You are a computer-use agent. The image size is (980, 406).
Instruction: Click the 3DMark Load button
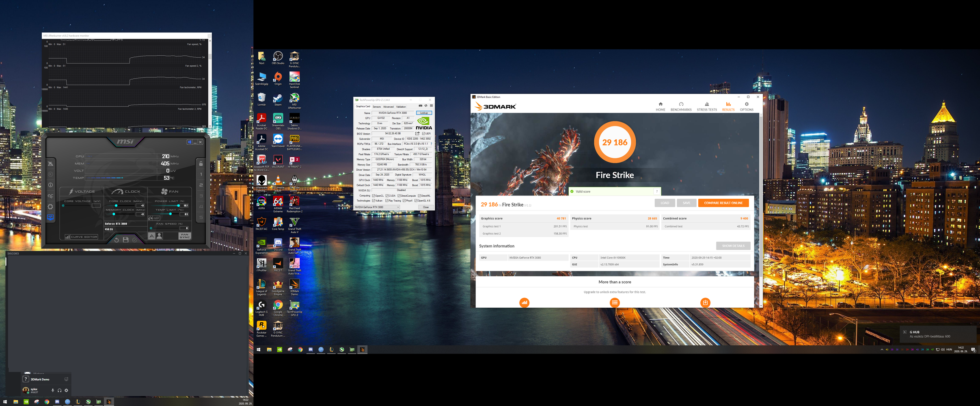click(665, 203)
